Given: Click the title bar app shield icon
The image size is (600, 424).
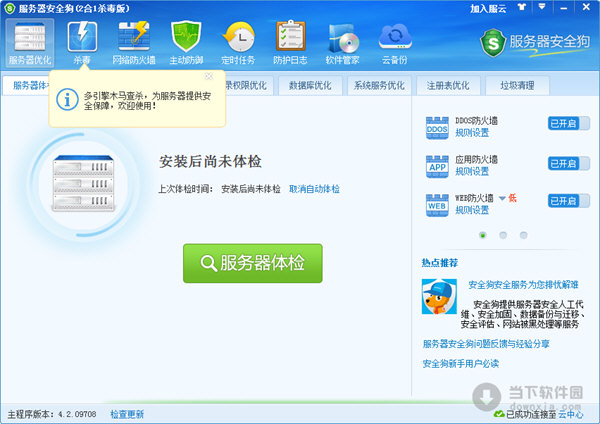Looking at the screenshot, I should (x=9, y=8).
